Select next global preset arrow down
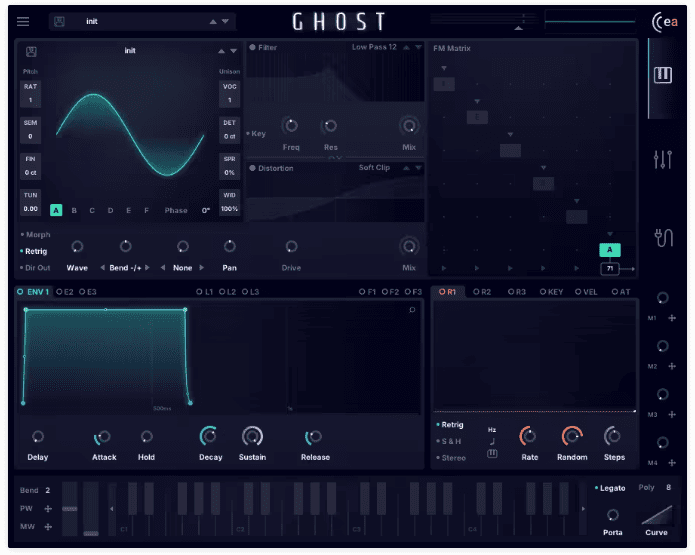This screenshot has height=555, width=695. (225, 21)
